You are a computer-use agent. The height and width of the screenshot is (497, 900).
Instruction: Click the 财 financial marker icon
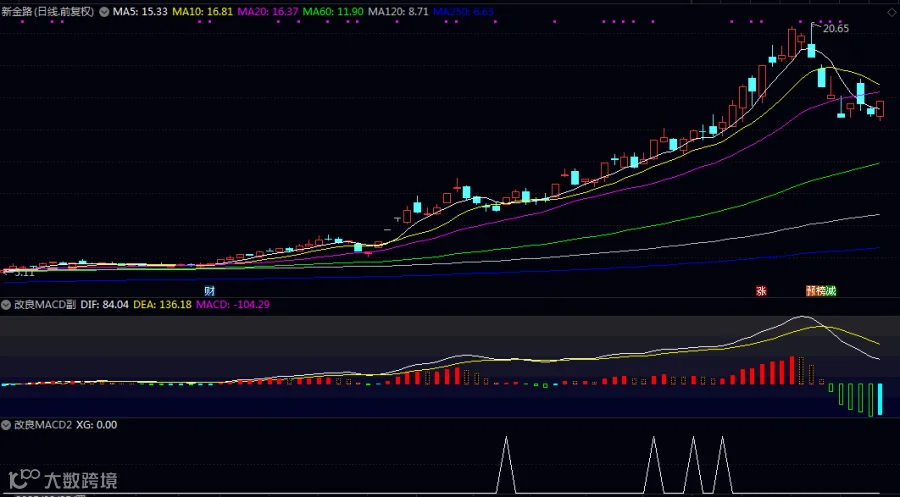point(210,291)
